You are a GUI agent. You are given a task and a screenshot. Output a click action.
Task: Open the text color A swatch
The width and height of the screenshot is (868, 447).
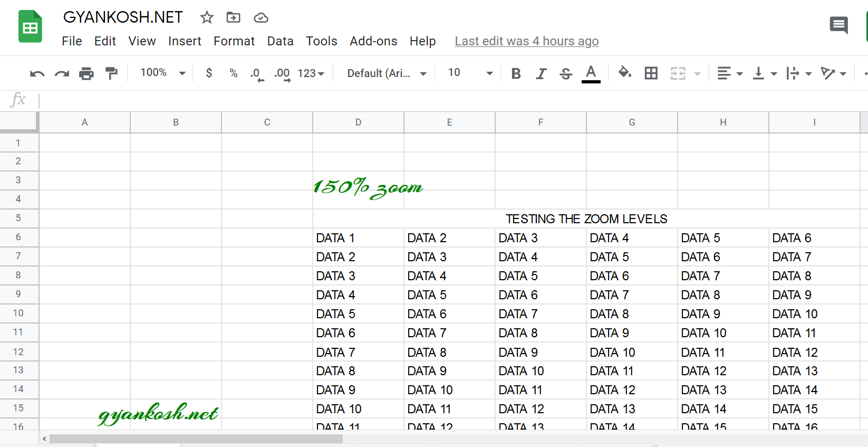click(x=591, y=73)
